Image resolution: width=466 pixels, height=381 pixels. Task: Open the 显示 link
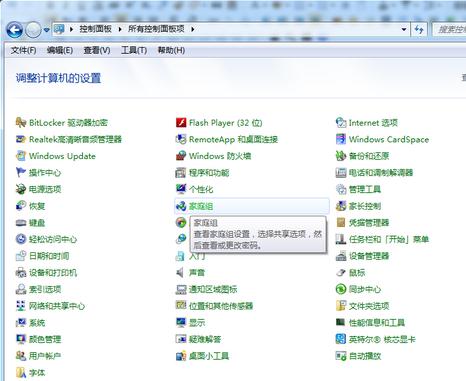coord(197,323)
